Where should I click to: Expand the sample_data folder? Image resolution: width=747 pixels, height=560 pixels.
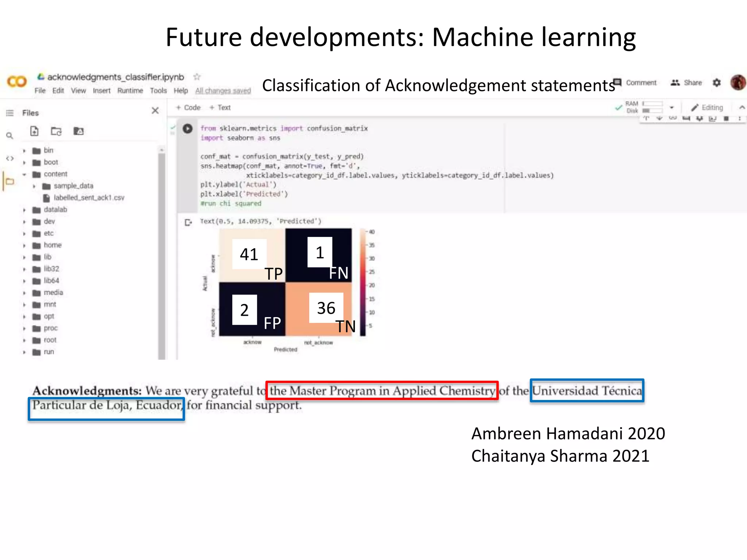pos(34,186)
